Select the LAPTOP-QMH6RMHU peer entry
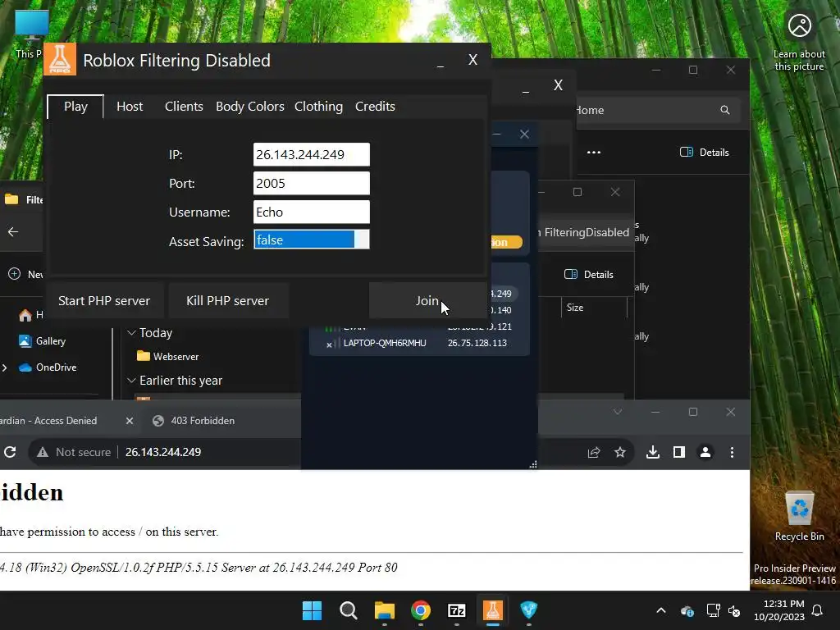Screen dimensions: 840x630 [385, 343]
